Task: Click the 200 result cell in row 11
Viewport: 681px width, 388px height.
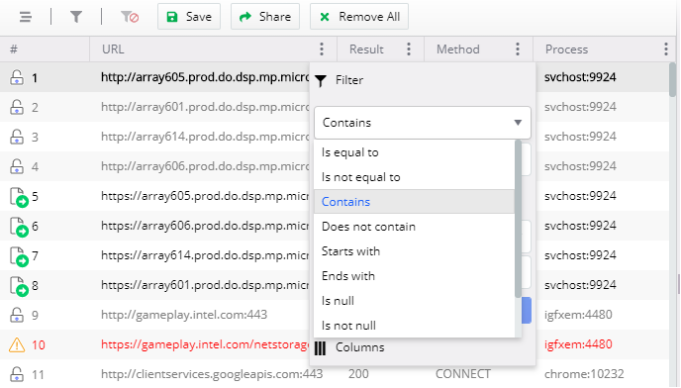Action: [358, 374]
